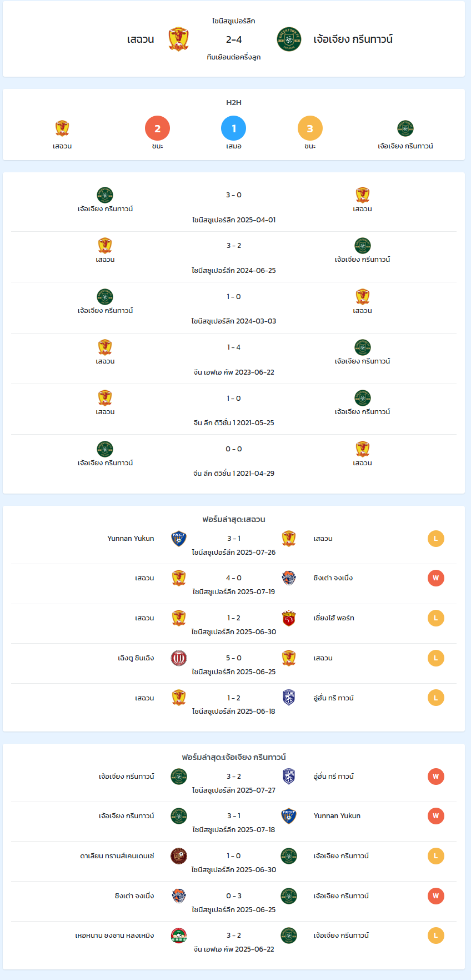
Task: Click W badge for เสฉวน 4 - 0 match
Action: (x=436, y=578)
